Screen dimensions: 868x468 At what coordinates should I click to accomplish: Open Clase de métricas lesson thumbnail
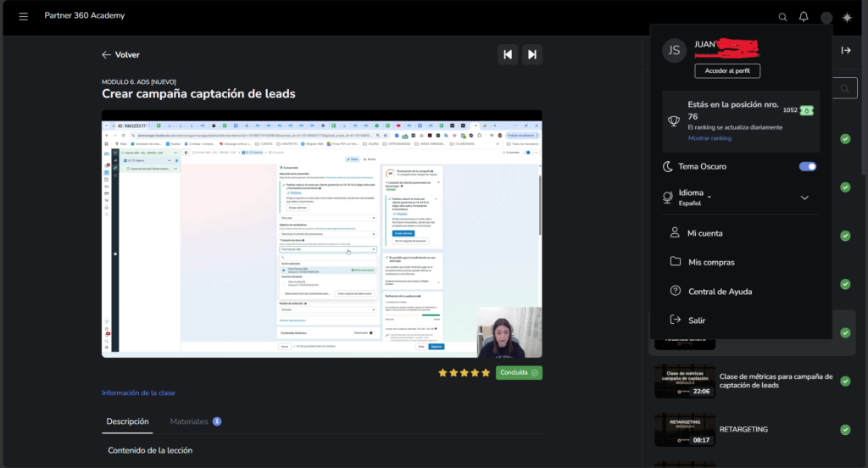click(x=685, y=381)
